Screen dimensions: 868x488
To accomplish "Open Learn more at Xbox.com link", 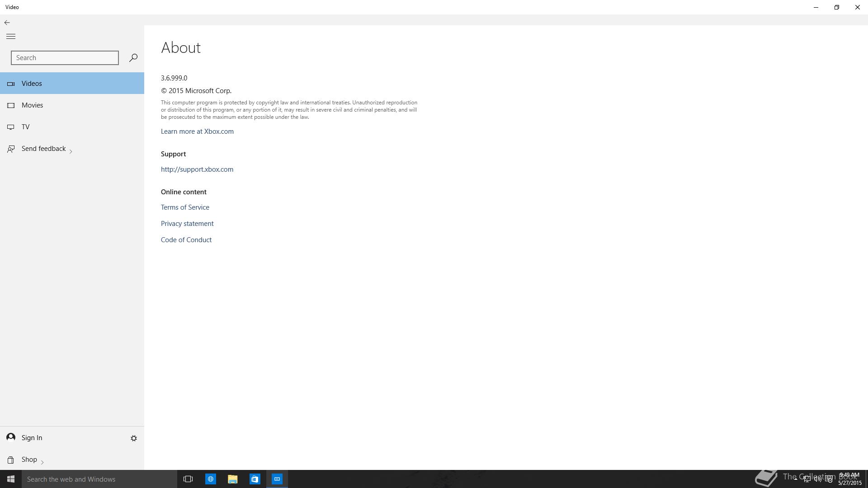I will point(197,131).
